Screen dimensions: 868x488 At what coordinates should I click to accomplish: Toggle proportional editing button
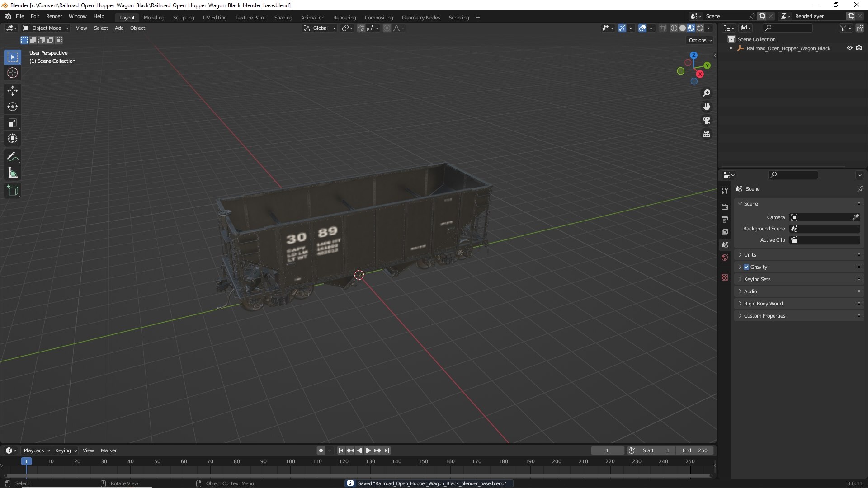click(387, 28)
